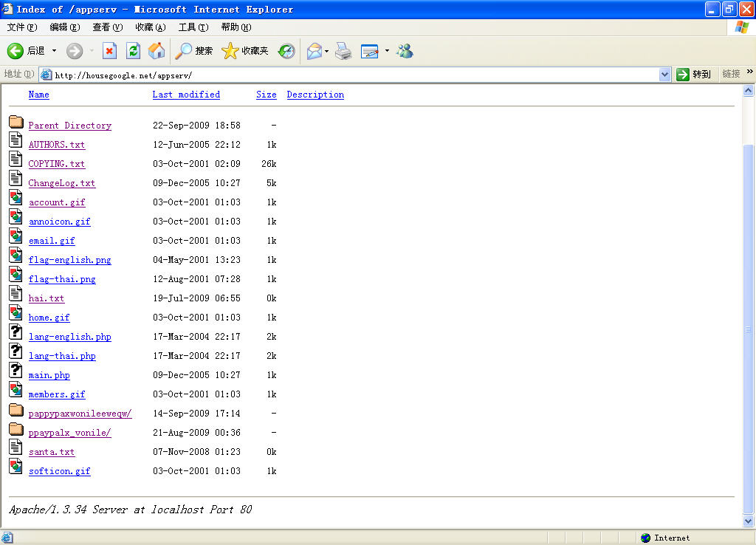Open the Parent Directory link
This screenshot has width=756, height=545.
coord(70,126)
